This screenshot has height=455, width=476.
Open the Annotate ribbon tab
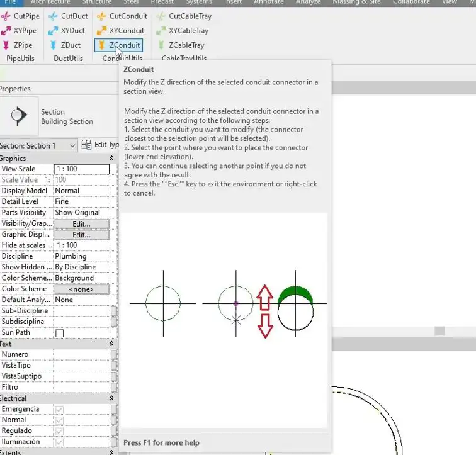(x=269, y=2)
